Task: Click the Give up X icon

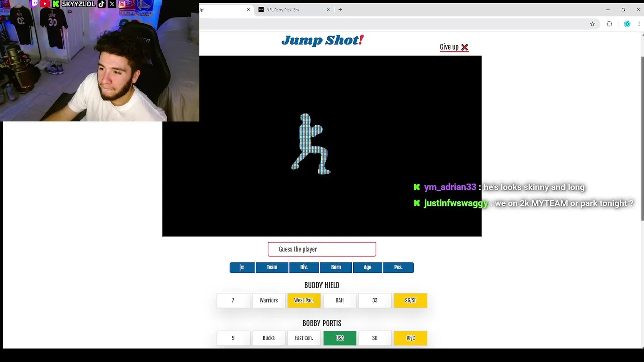Action: [x=465, y=47]
